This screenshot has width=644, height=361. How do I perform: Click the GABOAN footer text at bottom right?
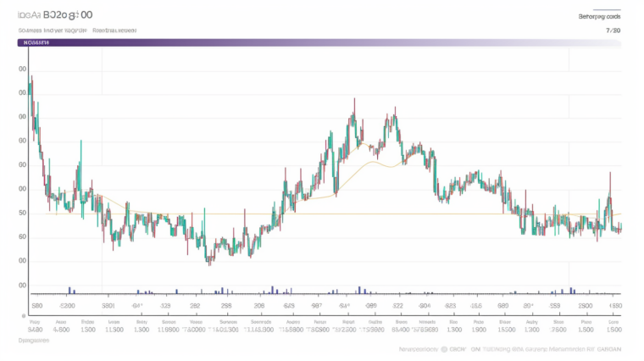[x=606, y=348]
